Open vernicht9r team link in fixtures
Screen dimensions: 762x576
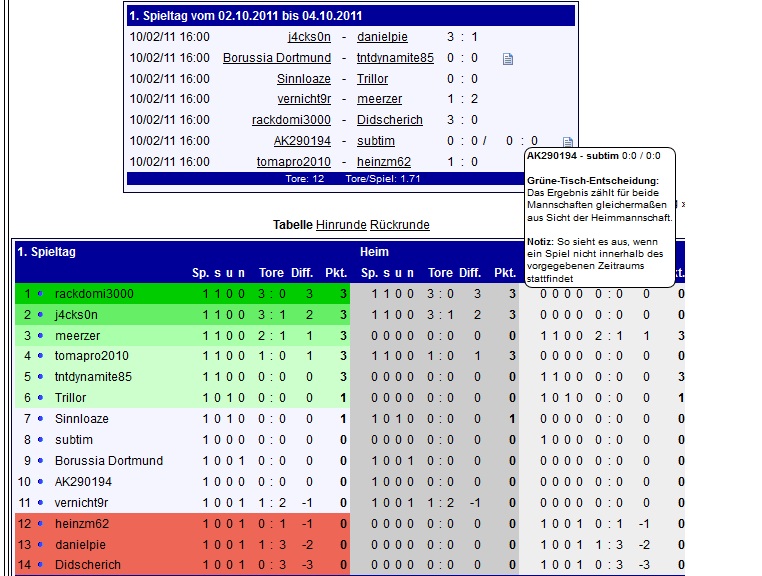tap(304, 99)
